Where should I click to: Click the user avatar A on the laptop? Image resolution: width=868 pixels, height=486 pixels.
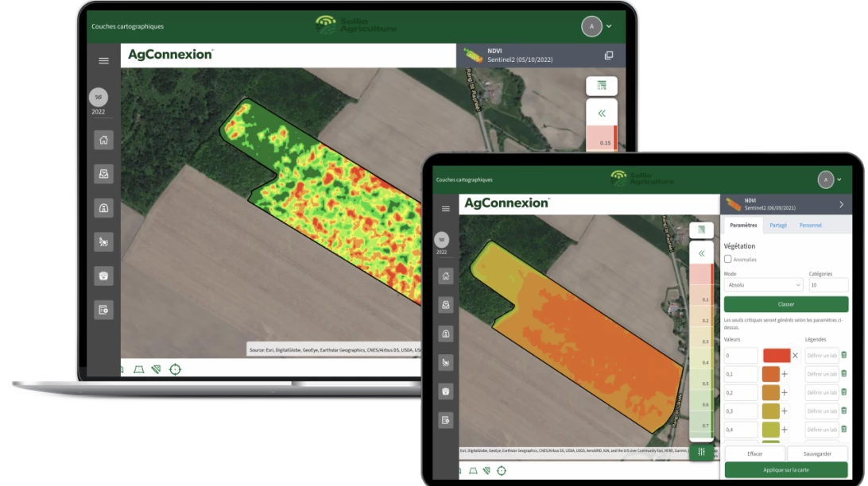pyautogui.click(x=591, y=26)
